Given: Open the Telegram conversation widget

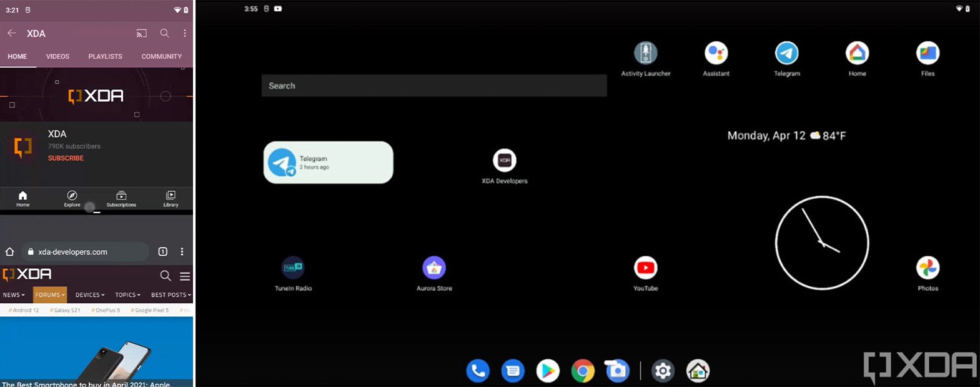Looking at the screenshot, I should point(329,163).
